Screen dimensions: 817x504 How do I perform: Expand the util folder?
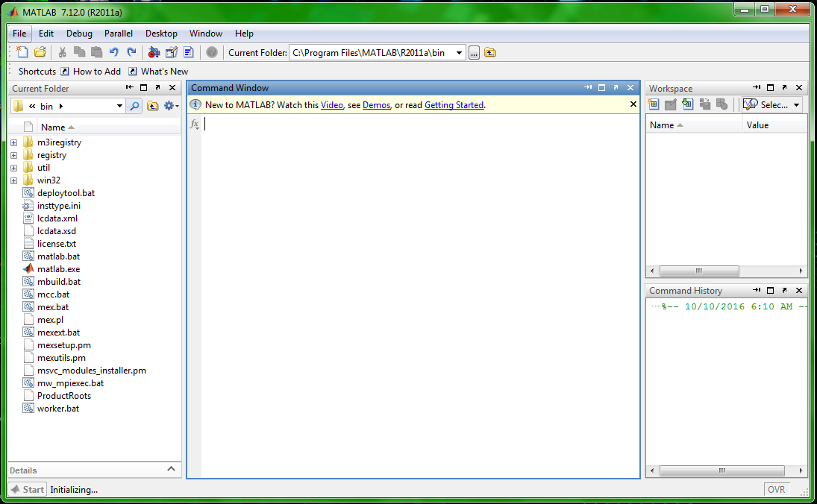click(14, 168)
